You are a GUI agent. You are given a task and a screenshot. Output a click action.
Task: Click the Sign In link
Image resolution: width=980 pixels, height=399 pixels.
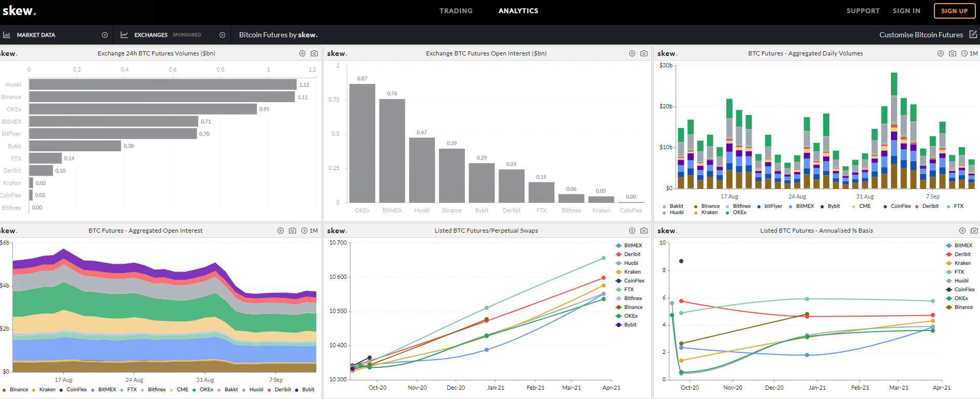pyautogui.click(x=906, y=11)
